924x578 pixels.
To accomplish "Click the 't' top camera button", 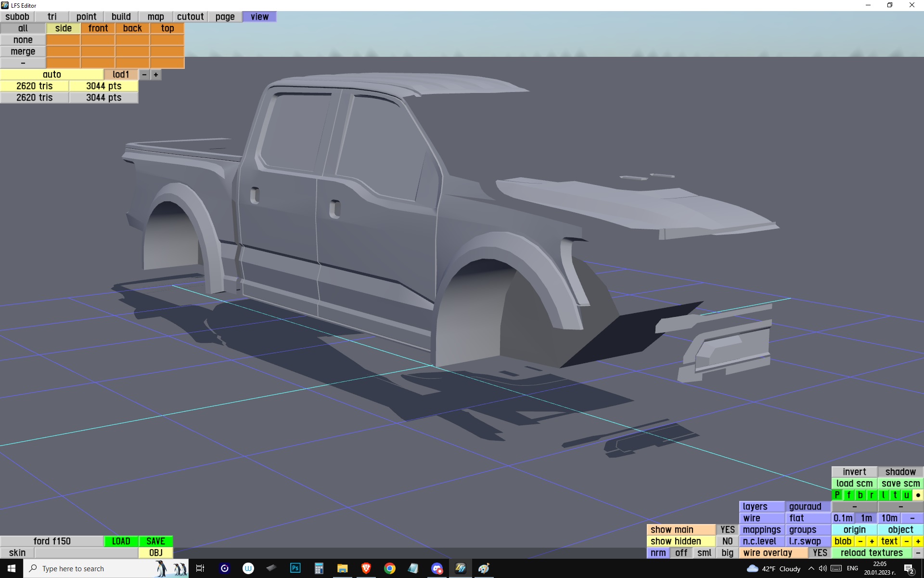I will pos(895,495).
